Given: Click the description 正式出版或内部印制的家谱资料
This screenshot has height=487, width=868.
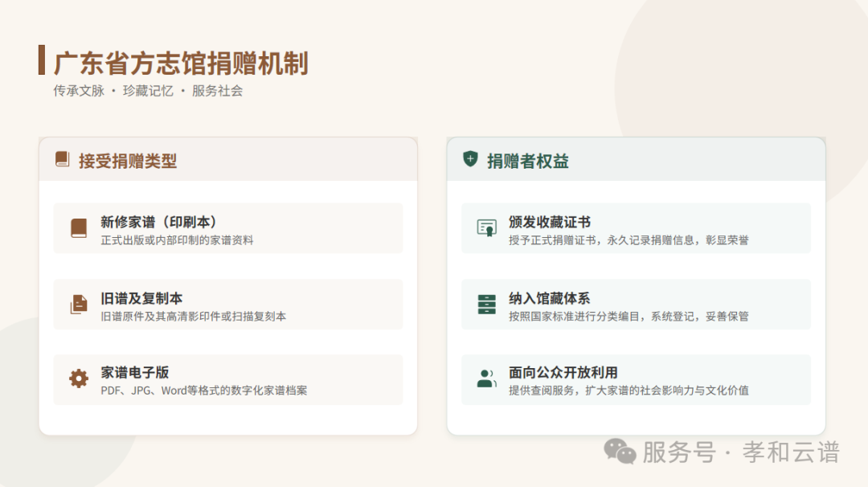Looking at the screenshot, I should coord(177,240).
